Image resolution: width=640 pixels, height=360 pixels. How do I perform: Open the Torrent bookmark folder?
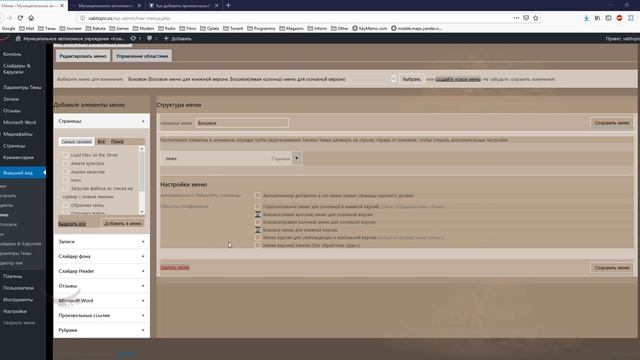pos(233,28)
